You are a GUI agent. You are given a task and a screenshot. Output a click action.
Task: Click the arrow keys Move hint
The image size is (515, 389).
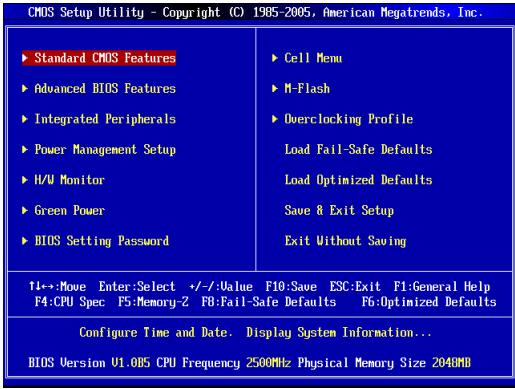(x=57, y=287)
